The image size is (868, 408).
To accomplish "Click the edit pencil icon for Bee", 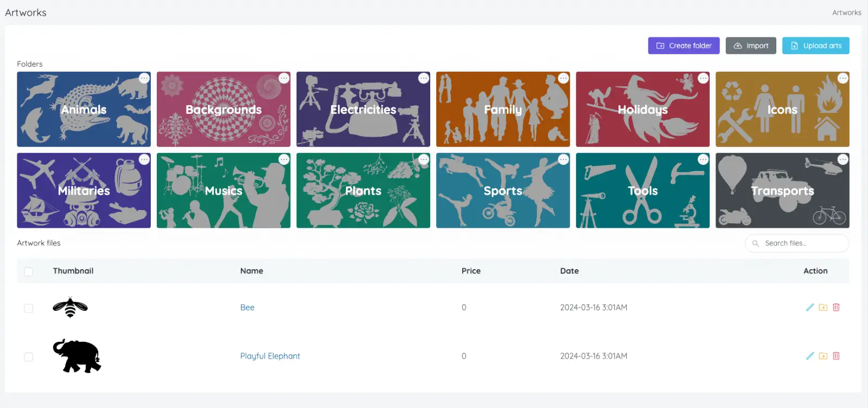I will click(810, 307).
